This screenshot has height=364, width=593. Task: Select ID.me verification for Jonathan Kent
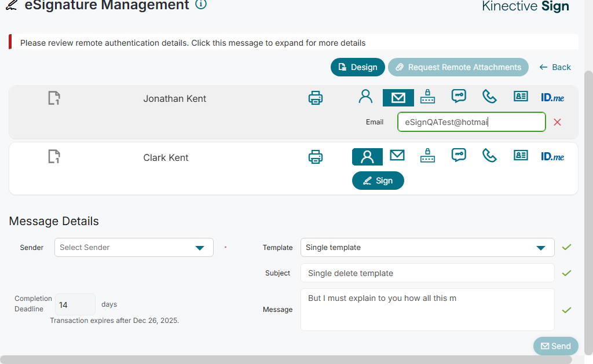tap(552, 98)
